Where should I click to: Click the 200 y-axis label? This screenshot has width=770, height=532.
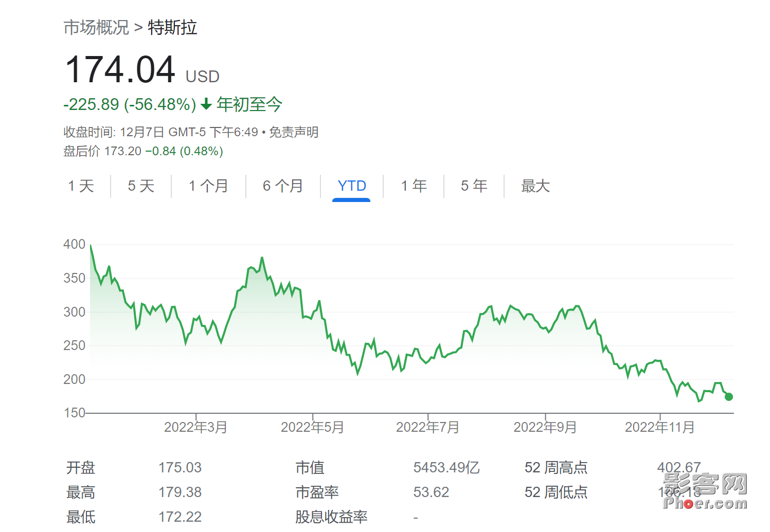pyautogui.click(x=74, y=379)
